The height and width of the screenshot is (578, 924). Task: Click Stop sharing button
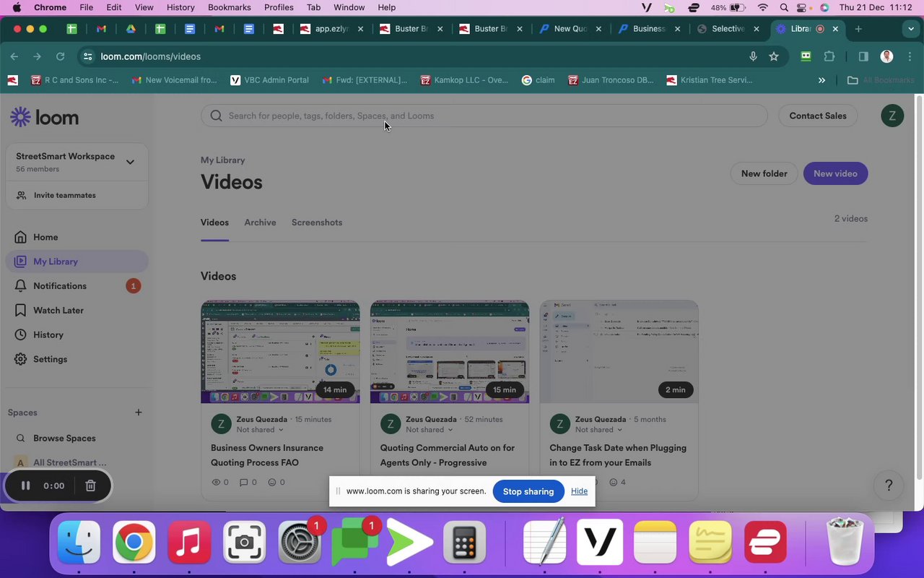[x=528, y=491]
